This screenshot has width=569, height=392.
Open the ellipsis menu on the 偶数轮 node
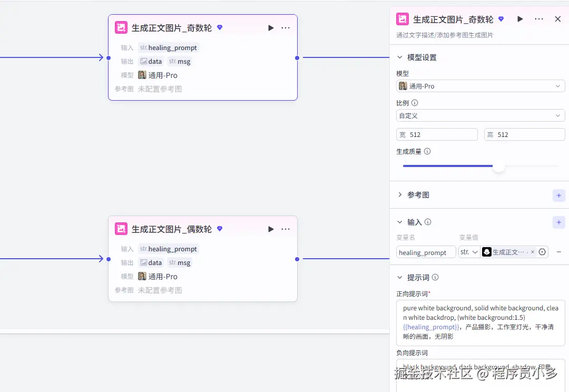[x=285, y=229]
